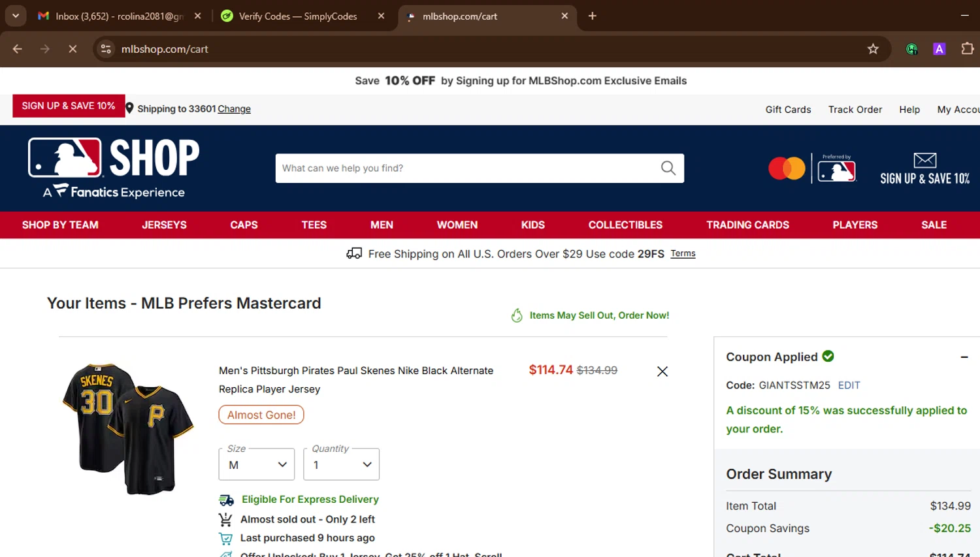Click the search magnifier icon
Screen dimensions: 980x557
[668, 168]
